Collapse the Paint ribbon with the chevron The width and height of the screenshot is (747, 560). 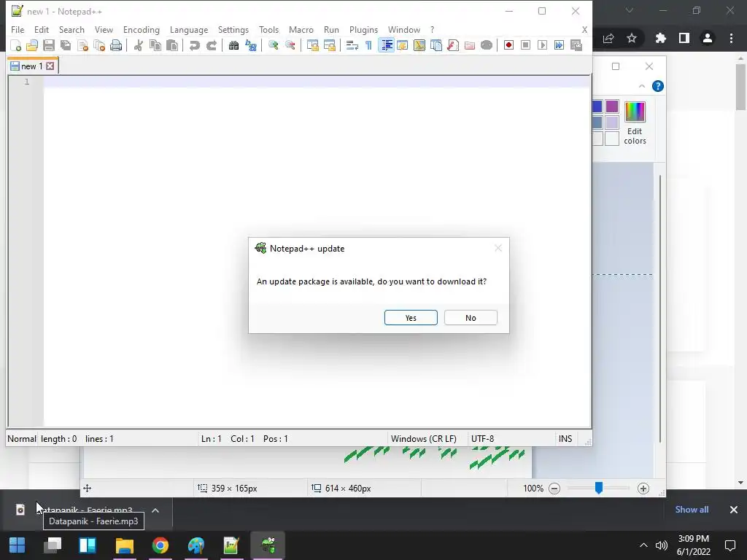pos(642,86)
